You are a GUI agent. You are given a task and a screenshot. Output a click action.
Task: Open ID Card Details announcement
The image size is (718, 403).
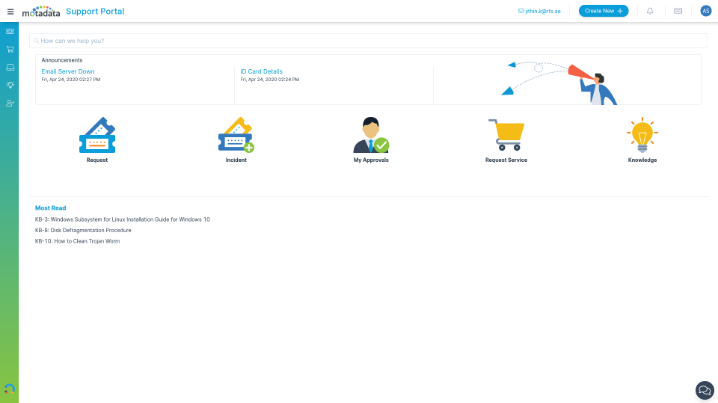(261, 71)
